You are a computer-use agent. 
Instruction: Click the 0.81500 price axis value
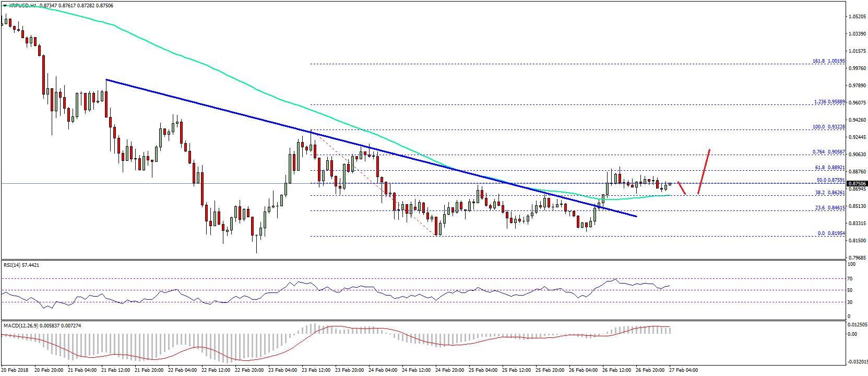tap(858, 240)
